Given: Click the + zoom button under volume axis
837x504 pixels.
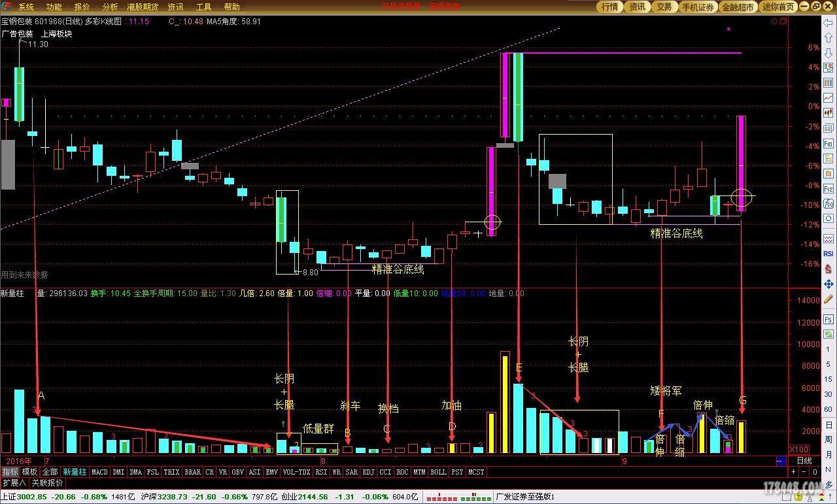Looking at the screenshot, I should point(794,472).
